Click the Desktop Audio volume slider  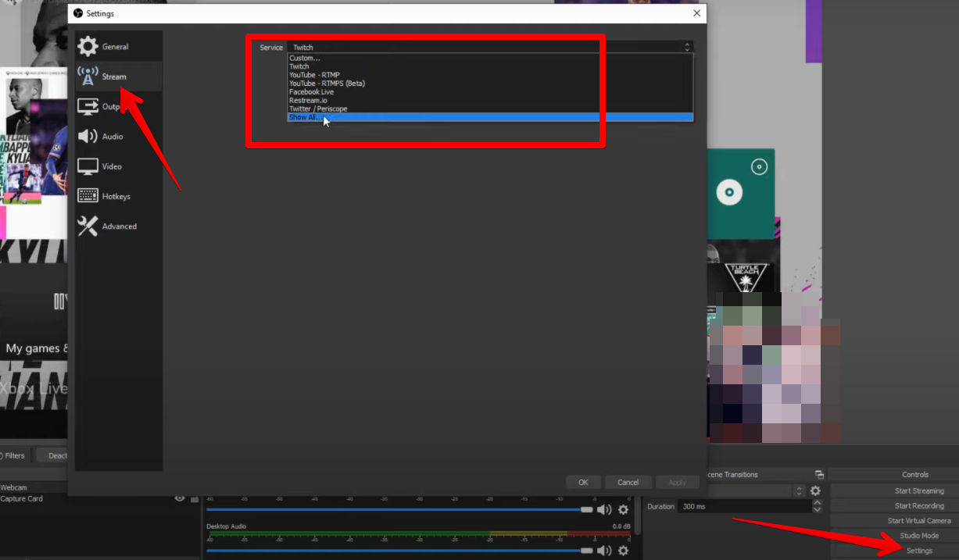coord(399,551)
